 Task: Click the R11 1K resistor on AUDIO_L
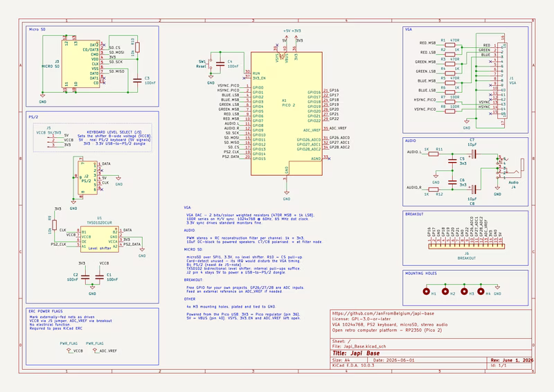434,154
